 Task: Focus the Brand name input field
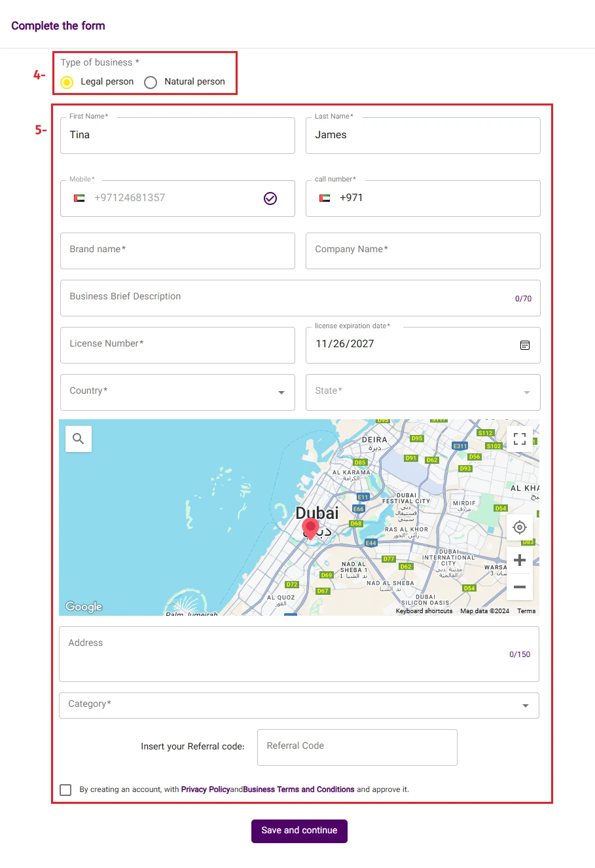click(177, 251)
